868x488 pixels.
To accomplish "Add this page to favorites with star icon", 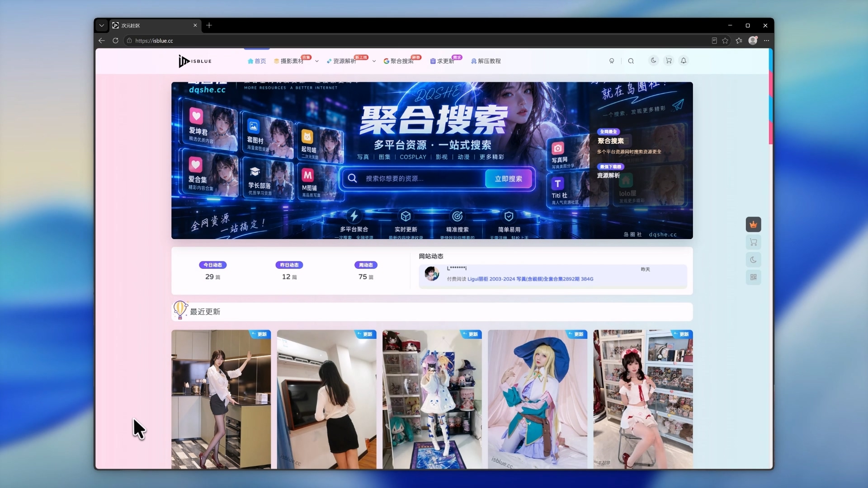I will 725,41.
